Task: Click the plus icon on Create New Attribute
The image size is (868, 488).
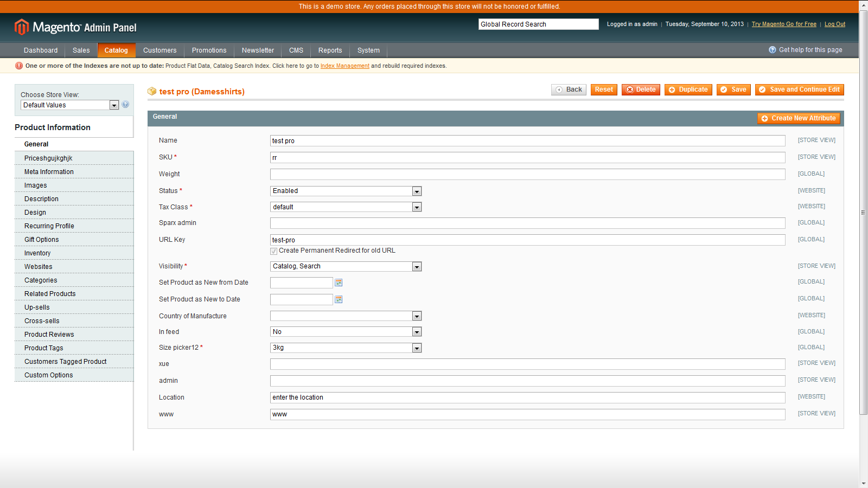Action: click(x=765, y=118)
